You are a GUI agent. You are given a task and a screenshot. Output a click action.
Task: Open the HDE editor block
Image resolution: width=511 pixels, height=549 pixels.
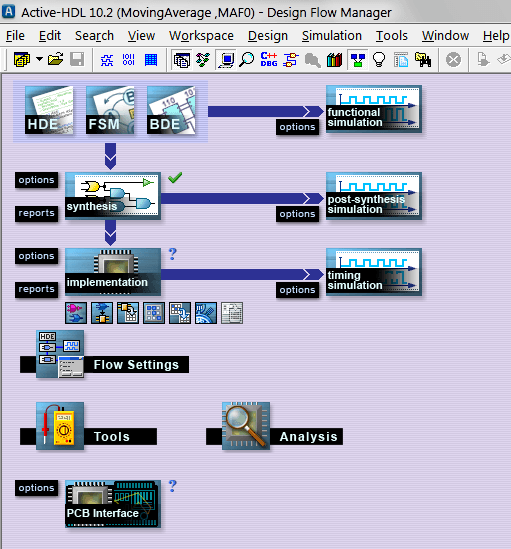pyautogui.click(x=49, y=110)
